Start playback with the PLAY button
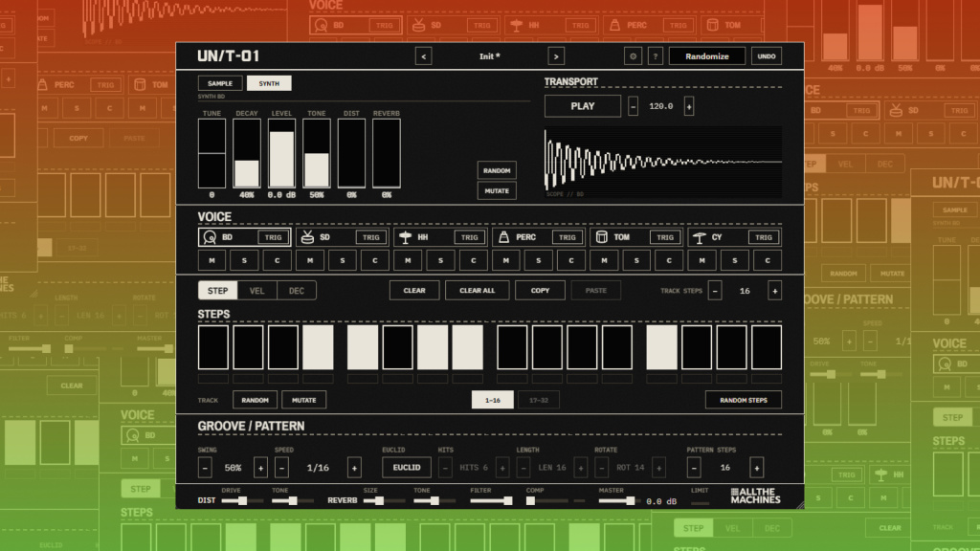The image size is (980, 551). 583,106
